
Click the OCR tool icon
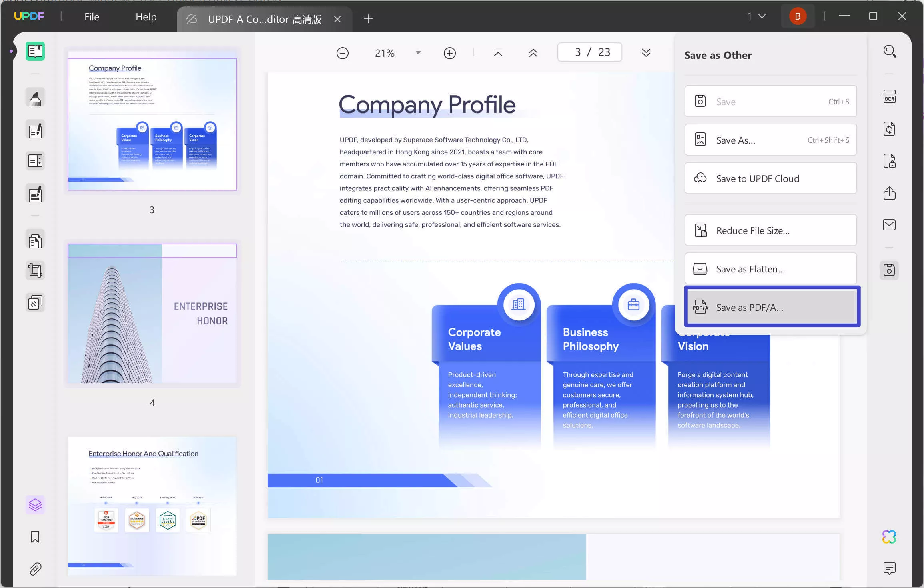[x=890, y=96]
